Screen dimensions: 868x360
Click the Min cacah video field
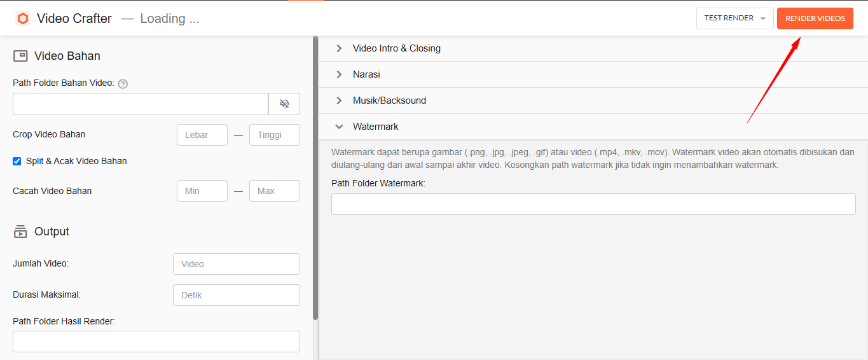coord(202,191)
